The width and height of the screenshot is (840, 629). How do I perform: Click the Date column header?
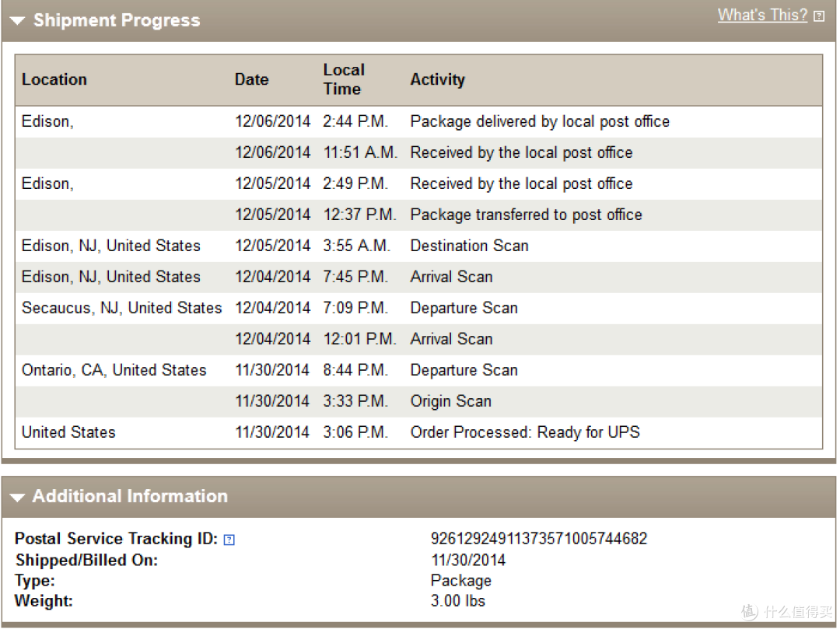click(252, 79)
